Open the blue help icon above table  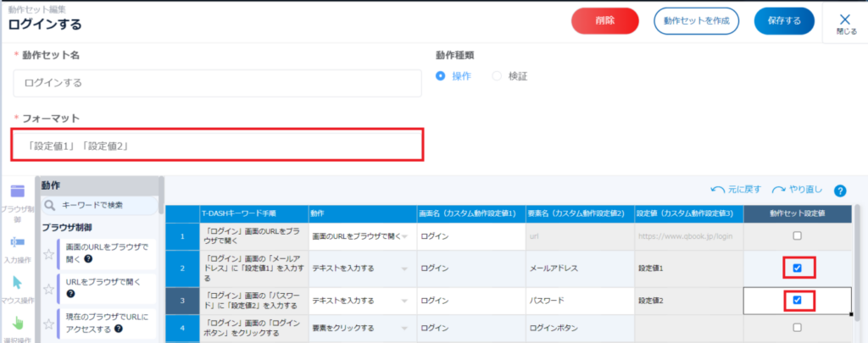click(x=840, y=191)
